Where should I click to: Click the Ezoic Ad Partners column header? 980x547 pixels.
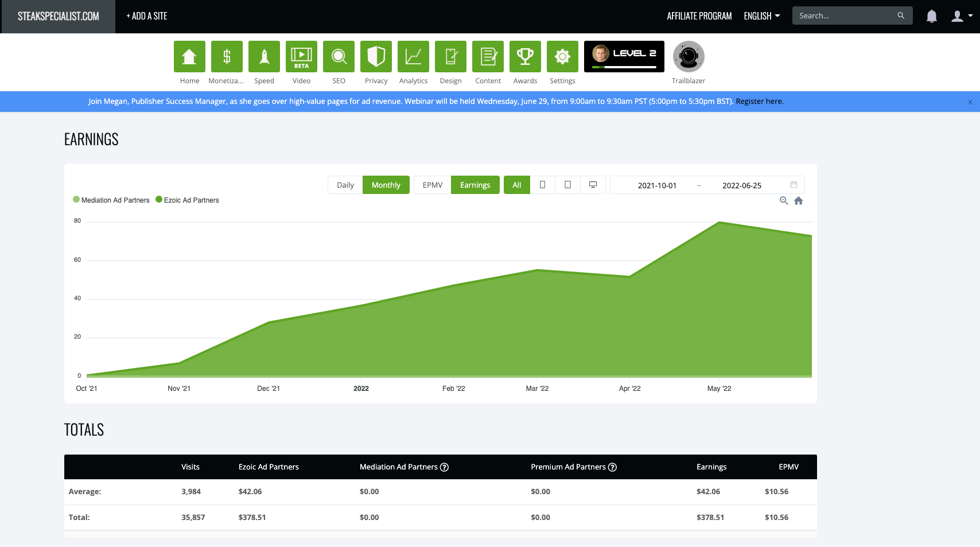tap(269, 467)
